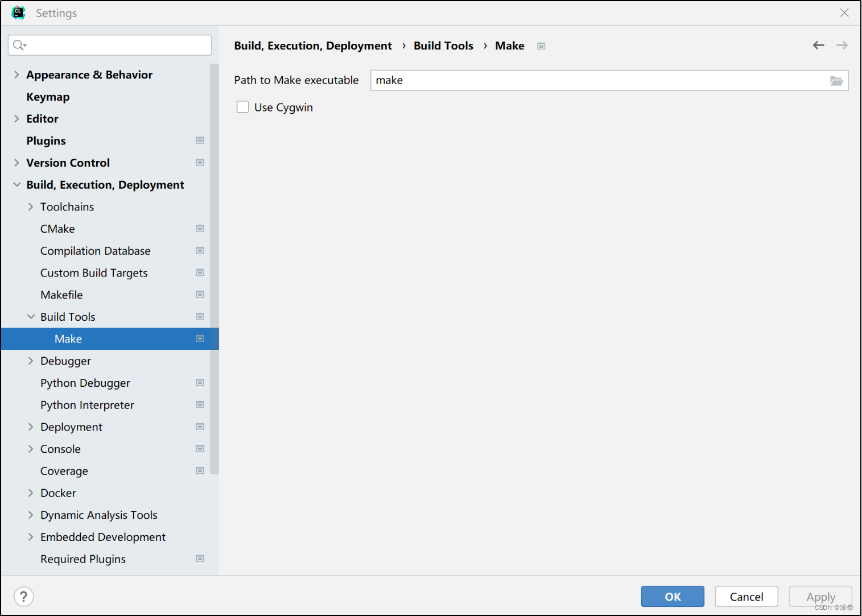Expand the Appearance & Behavior section

click(x=17, y=75)
